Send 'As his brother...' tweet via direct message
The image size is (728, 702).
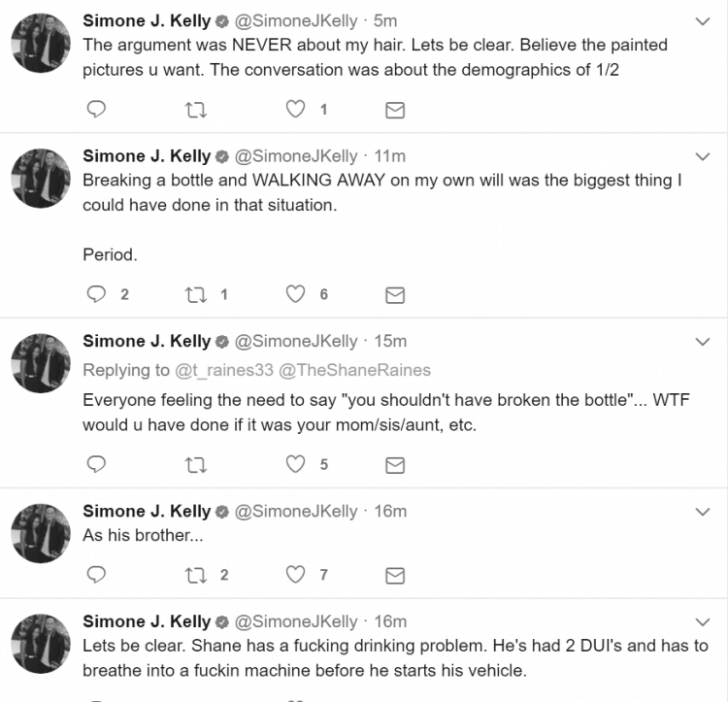(x=395, y=576)
